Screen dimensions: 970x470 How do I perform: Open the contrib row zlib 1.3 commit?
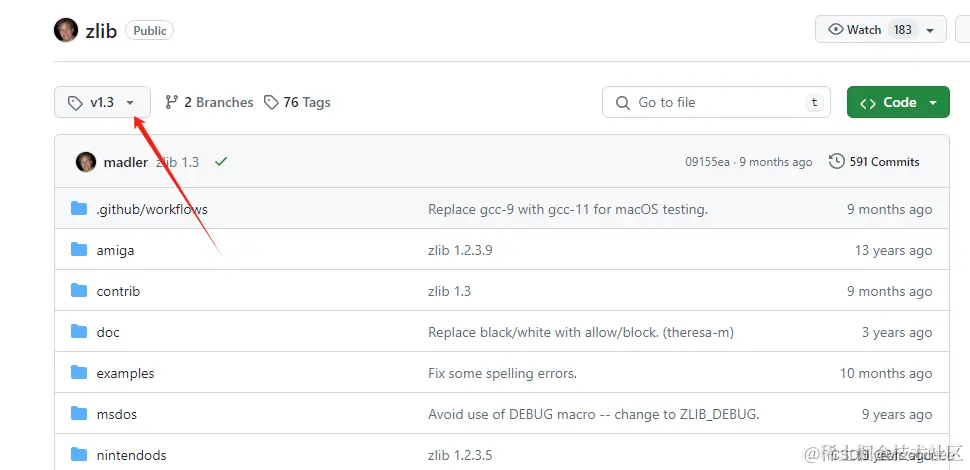tap(449, 291)
